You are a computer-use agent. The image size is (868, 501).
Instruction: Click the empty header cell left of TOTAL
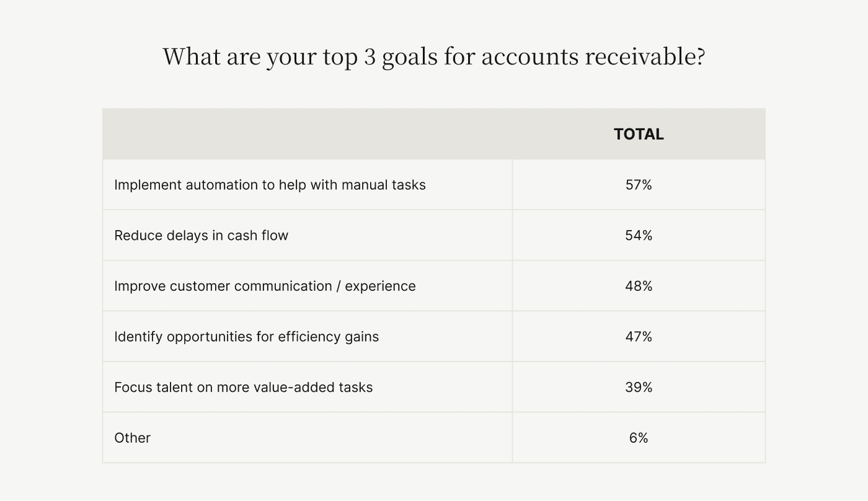pyautogui.click(x=307, y=135)
